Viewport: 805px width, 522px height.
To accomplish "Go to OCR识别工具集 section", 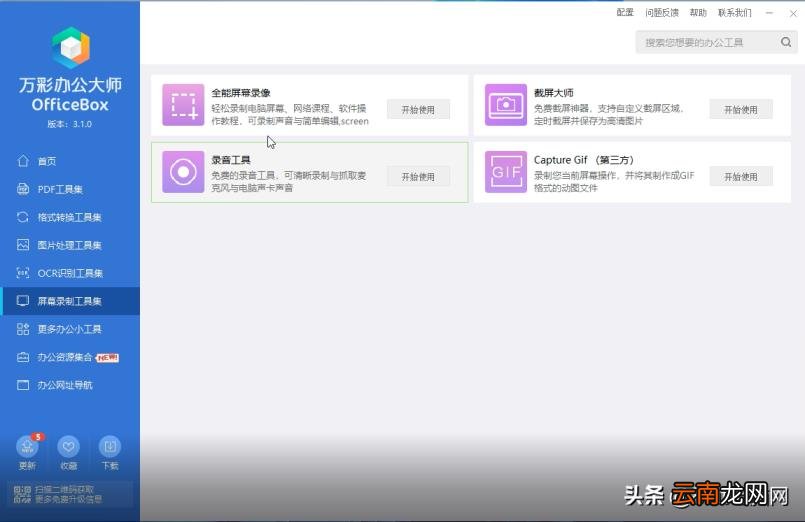I will [70, 273].
